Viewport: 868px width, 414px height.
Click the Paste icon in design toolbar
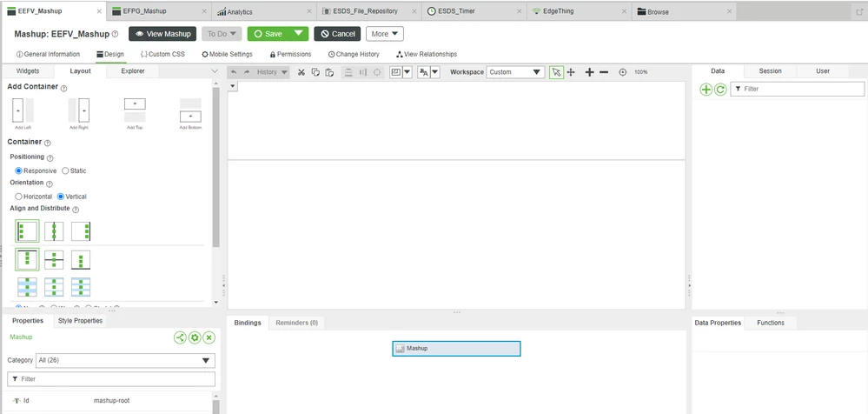click(329, 72)
